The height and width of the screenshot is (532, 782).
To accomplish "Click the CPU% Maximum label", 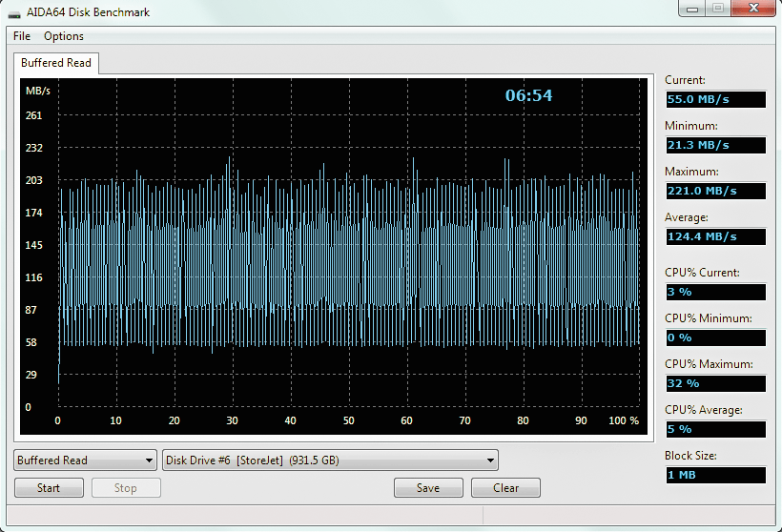I will coord(709,364).
